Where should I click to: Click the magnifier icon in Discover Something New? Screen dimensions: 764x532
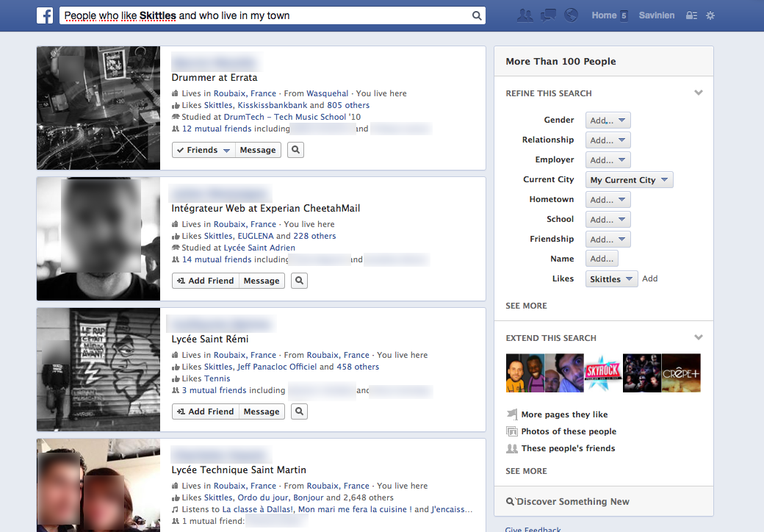point(510,501)
